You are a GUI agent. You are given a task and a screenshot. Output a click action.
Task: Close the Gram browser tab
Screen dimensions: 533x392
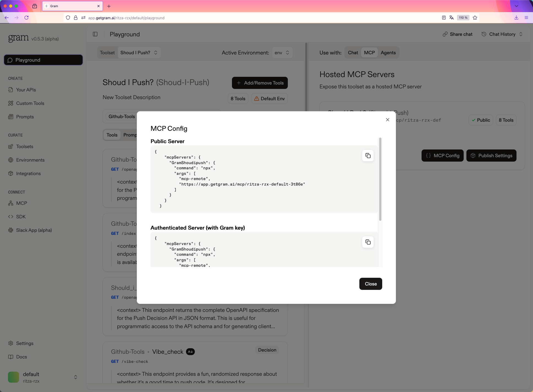99,6
